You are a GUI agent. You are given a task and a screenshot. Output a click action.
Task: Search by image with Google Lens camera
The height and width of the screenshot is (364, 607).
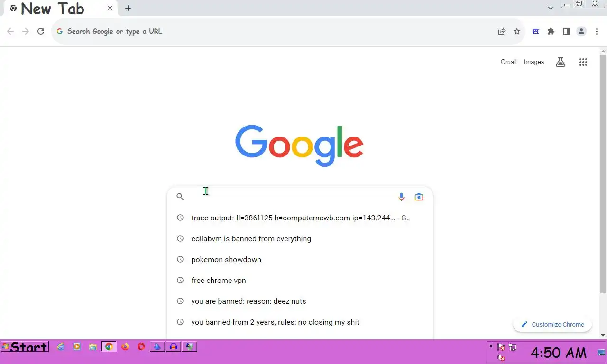click(x=419, y=197)
